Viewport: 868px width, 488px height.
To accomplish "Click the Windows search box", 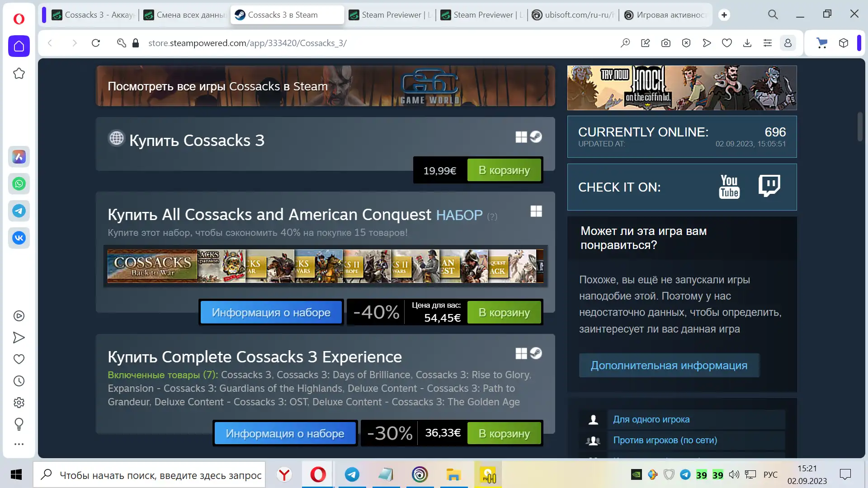I will tap(149, 474).
